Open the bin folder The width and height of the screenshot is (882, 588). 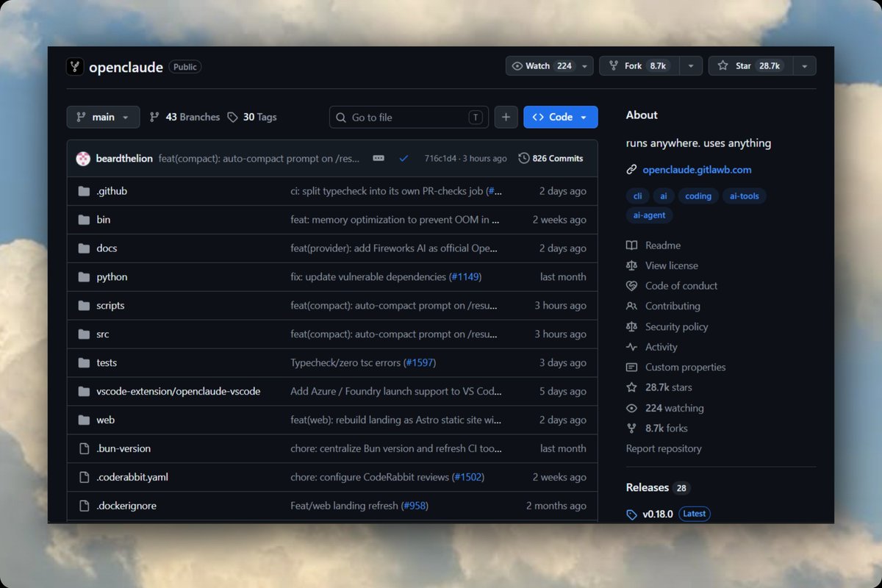(104, 220)
